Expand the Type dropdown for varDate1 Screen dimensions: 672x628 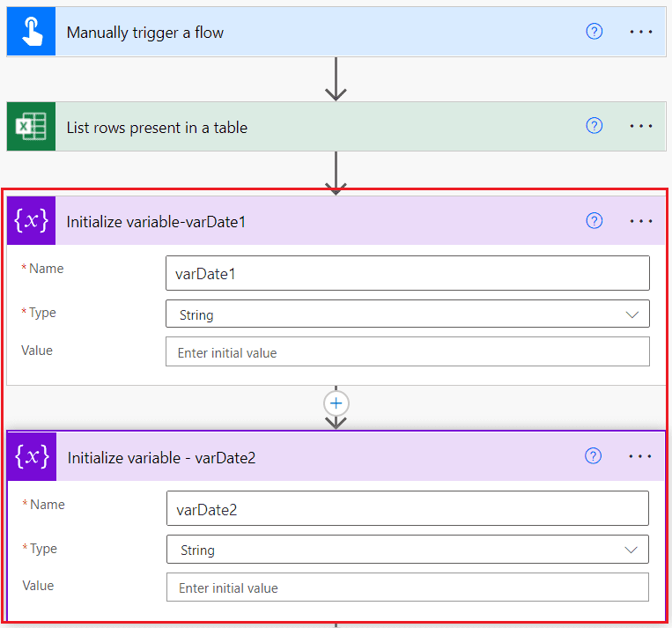click(x=408, y=314)
